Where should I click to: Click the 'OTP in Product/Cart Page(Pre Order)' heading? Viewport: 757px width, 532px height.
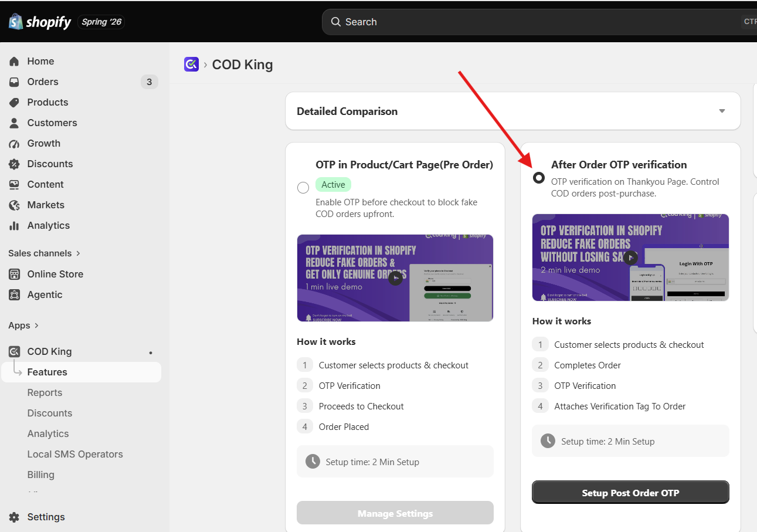[x=405, y=165]
